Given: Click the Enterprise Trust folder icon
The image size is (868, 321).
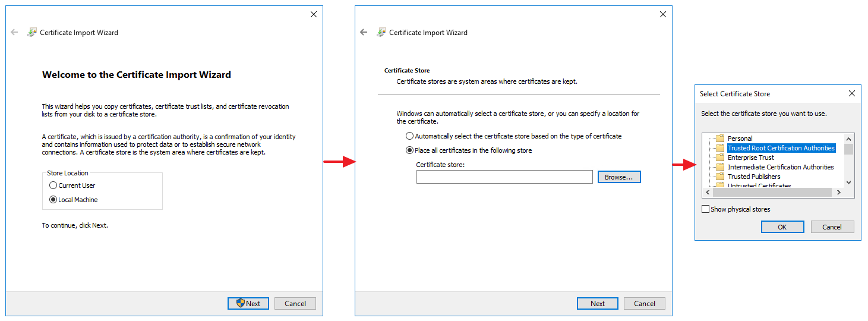Looking at the screenshot, I should [x=719, y=158].
